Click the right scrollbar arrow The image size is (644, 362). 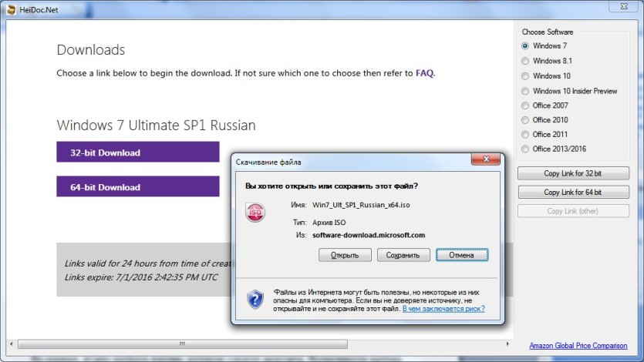(x=507, y=344)
